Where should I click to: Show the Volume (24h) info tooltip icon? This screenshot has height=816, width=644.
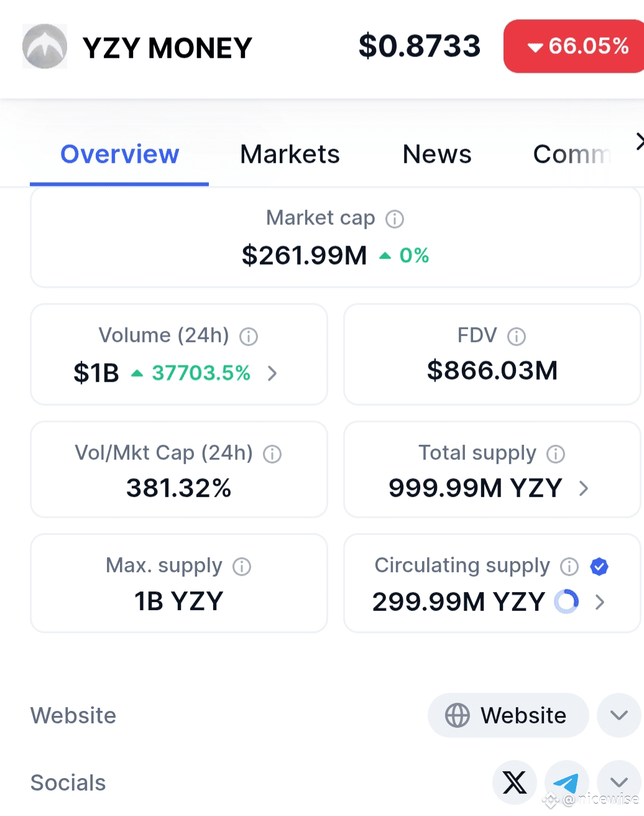click(x=249, y=336)
